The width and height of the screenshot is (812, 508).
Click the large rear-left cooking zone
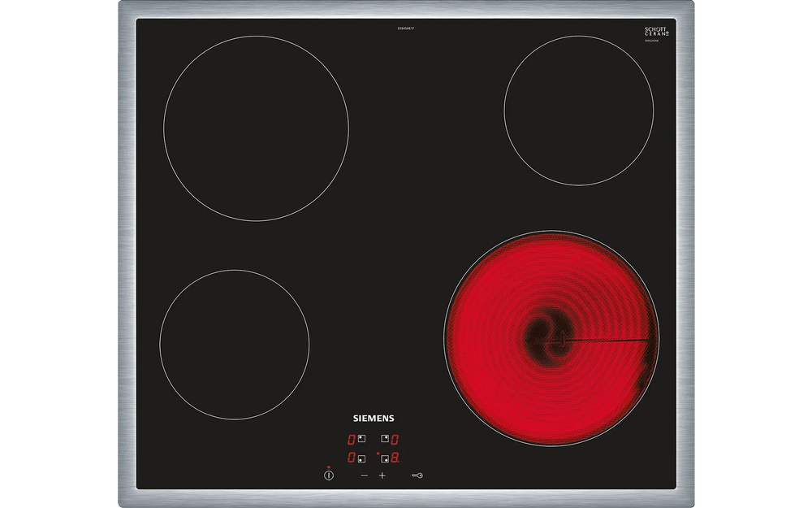tap(256, 128)
